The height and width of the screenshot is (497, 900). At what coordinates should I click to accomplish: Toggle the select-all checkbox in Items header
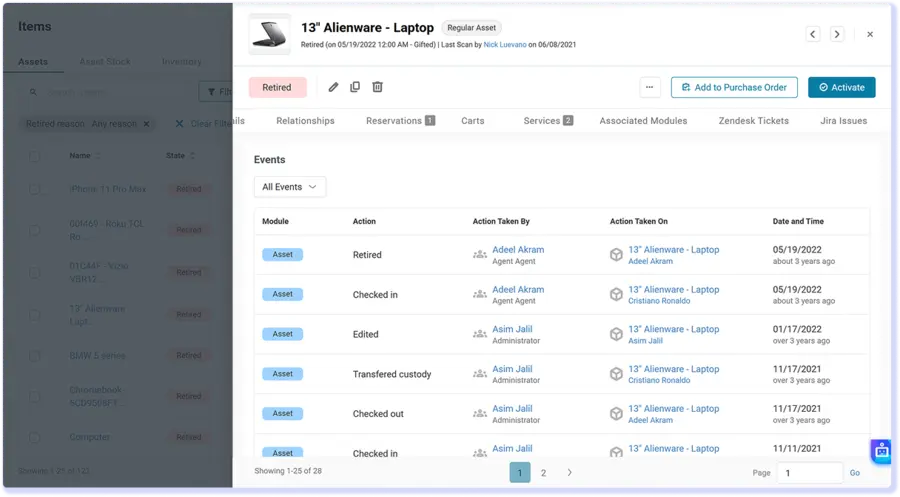click(x=34, y=156)
